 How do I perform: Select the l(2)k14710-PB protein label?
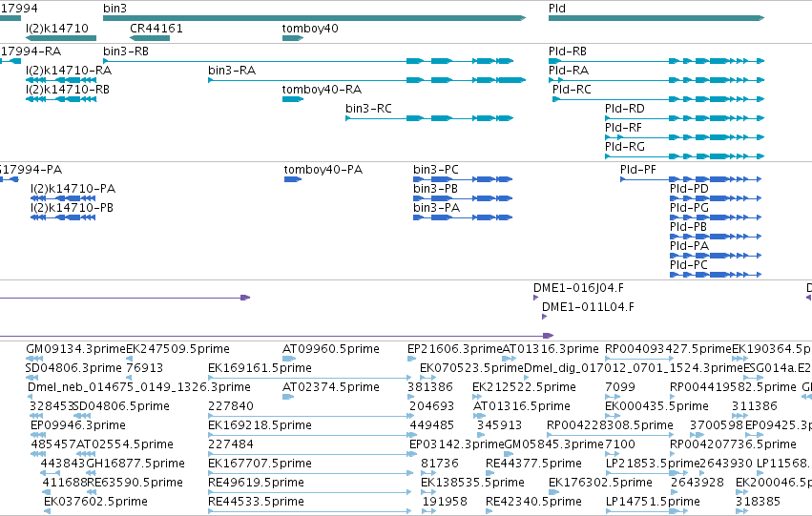pos(72,208)
